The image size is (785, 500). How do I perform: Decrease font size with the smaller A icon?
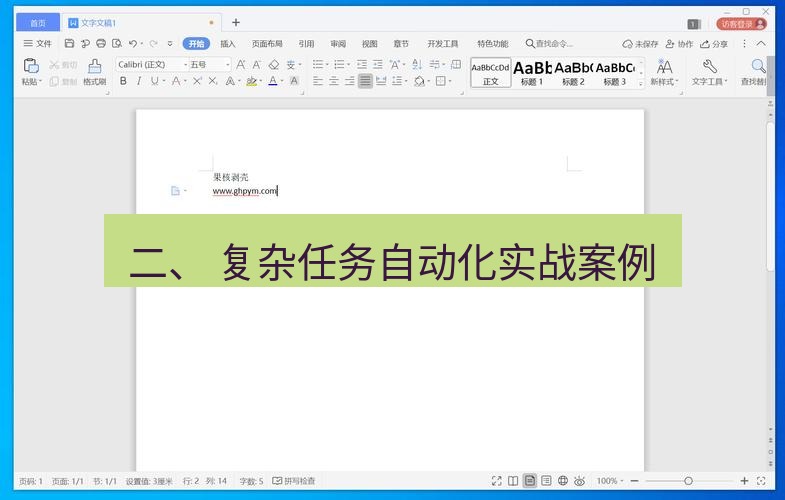[x=257, y=65]
